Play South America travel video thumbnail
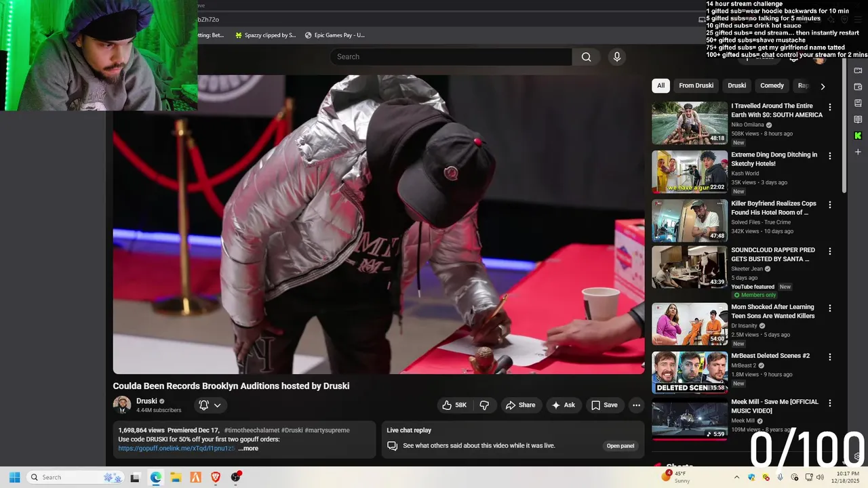868x488 pixels. coord(690,123)
